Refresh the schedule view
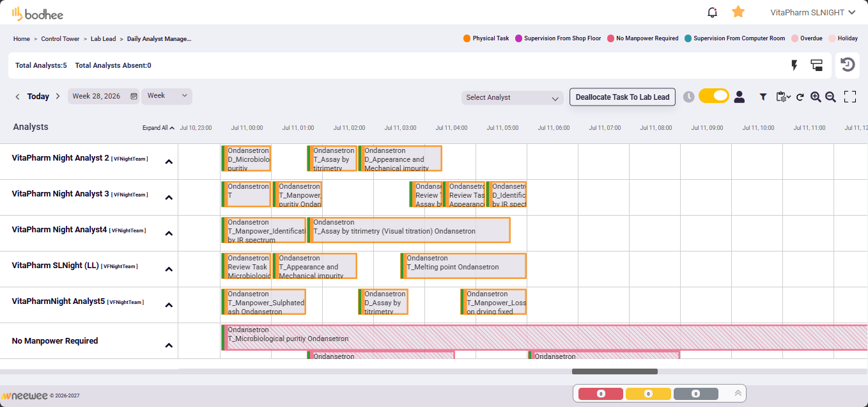Image resolution: width=868 pixels, height=407 pixels. coord(800,97)
